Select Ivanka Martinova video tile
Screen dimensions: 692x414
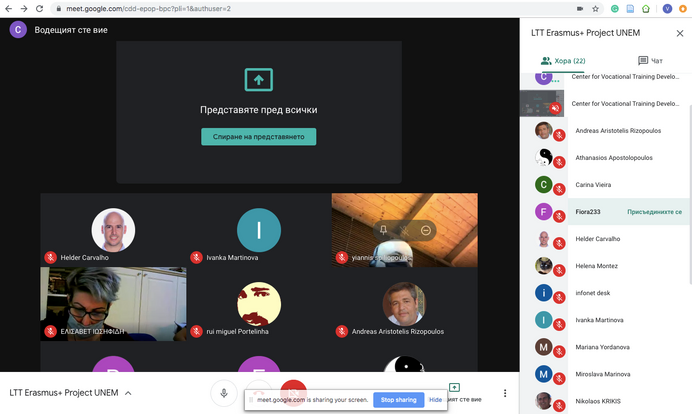[x=259, y=230]
